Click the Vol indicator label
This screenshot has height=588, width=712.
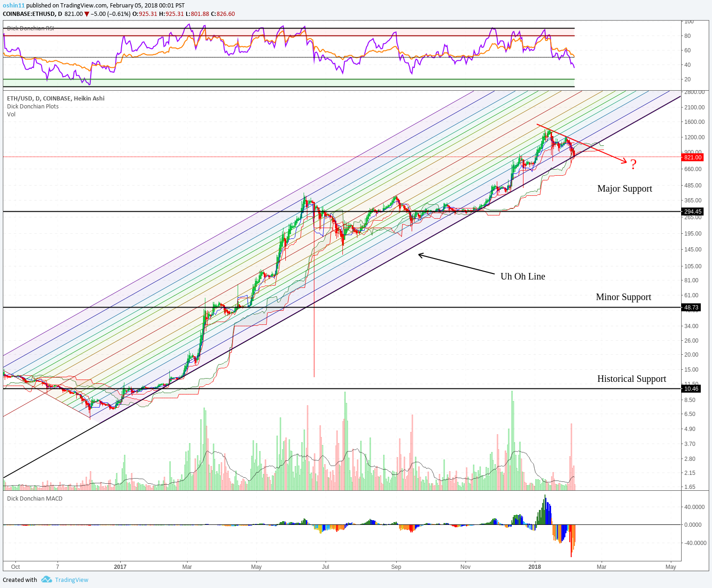(x=11, y=114)
